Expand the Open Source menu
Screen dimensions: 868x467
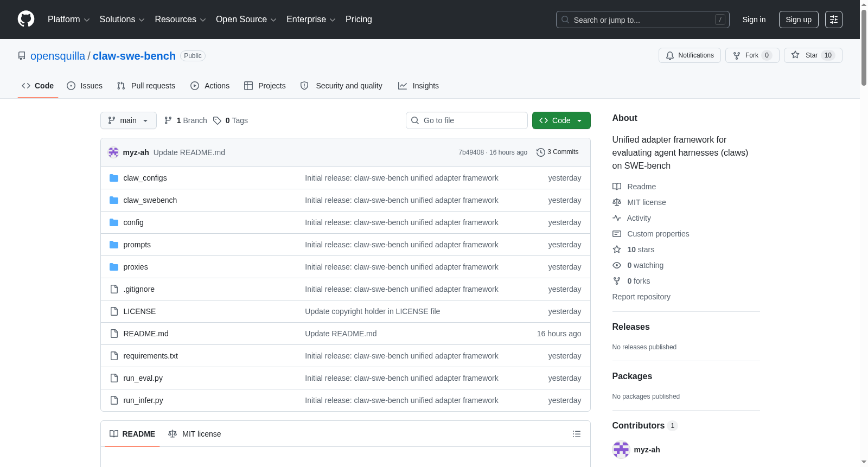click(246, 20)
